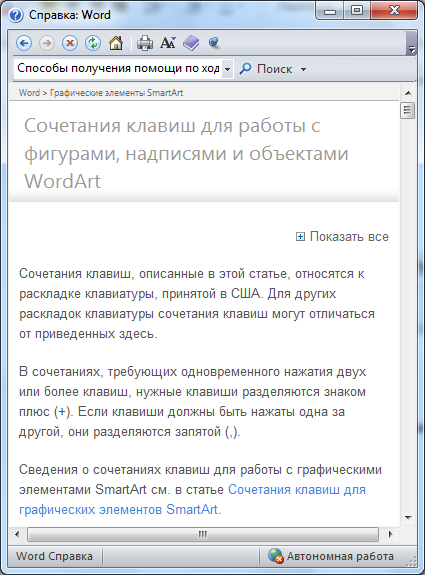Click vertical scrollbar down arrow

pyautogui.click(x=408, y=517)
